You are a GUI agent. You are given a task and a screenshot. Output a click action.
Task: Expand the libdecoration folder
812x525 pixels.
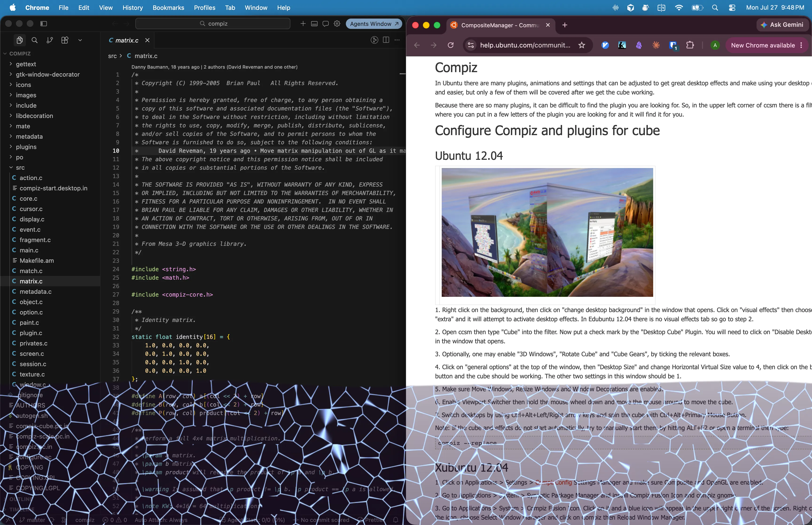51,116
